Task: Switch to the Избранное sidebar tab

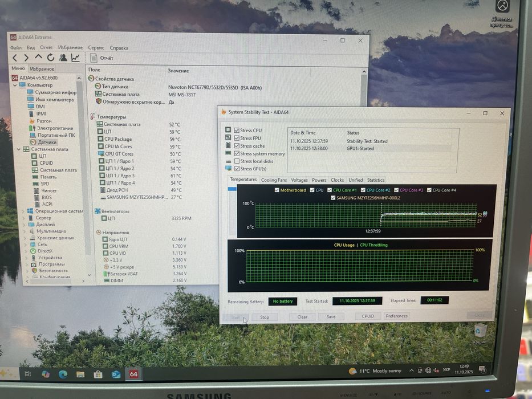Action: point(42,69)
